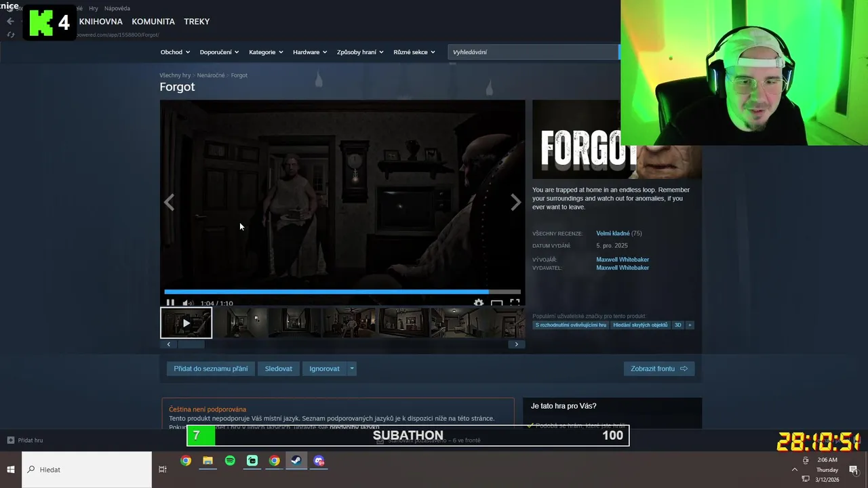
Task: Expand the Způsoby hraní dropdown
Action: 360,52
